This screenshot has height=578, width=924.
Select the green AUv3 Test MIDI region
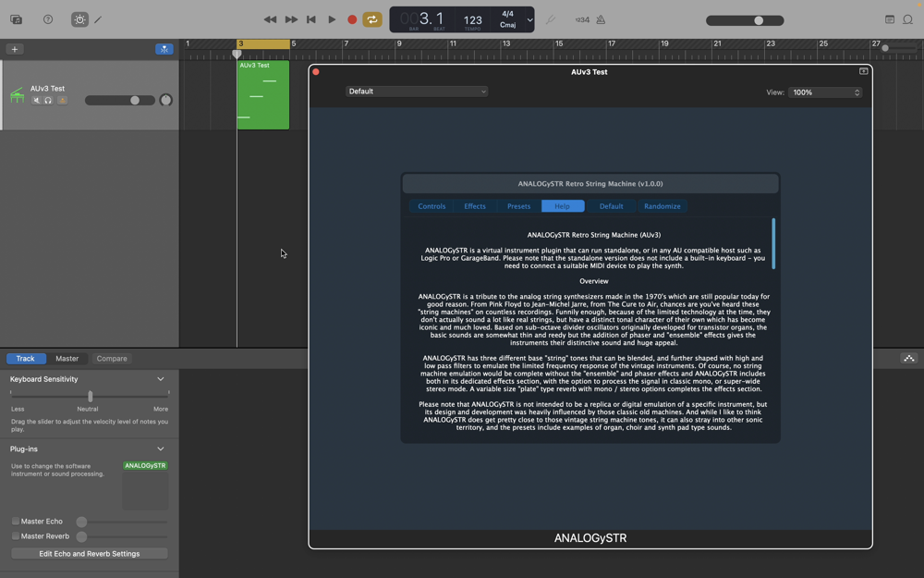coord(262,95)
